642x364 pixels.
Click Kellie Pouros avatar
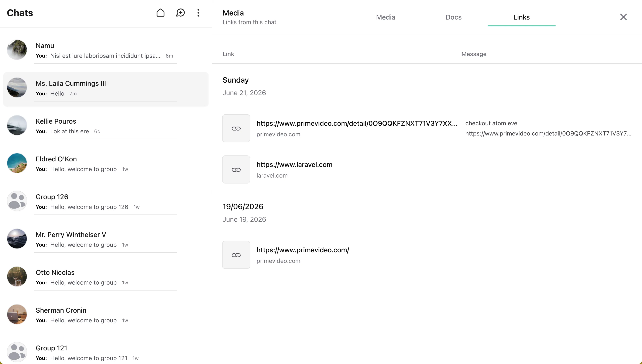[17, 125]
